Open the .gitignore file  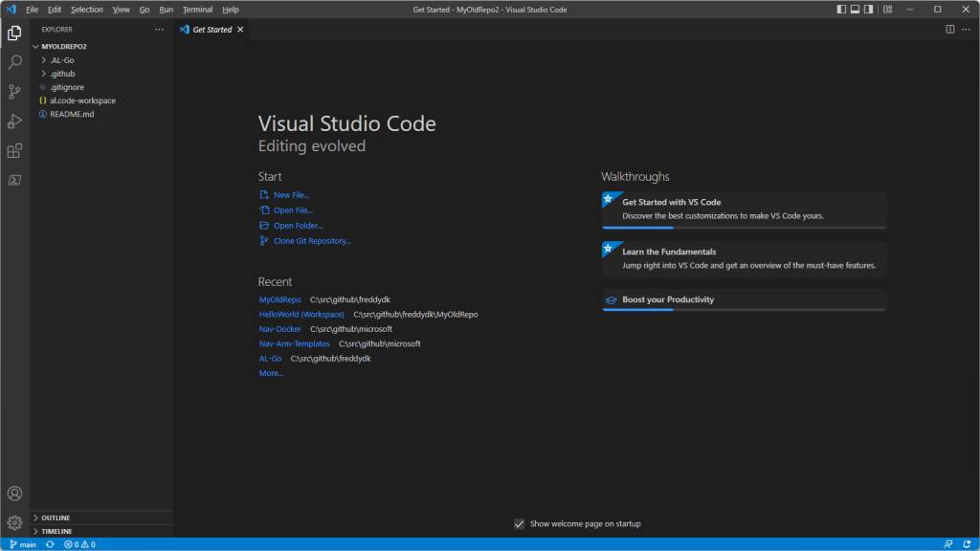[102, 87]
